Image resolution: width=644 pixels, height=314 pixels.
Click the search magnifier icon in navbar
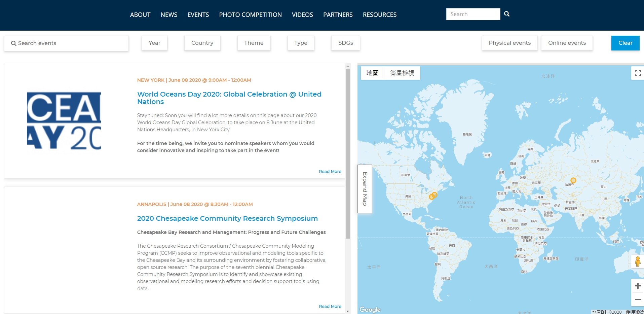[506, 14]
